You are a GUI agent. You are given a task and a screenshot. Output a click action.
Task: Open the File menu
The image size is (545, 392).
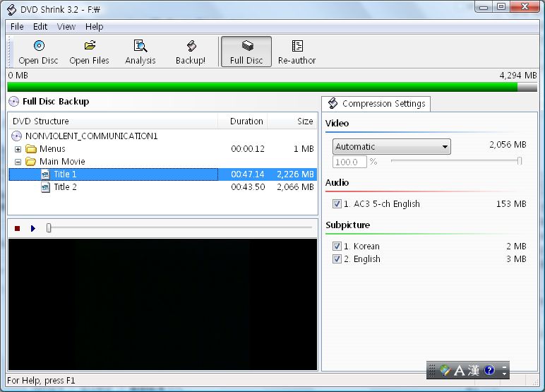coord(17,27)
